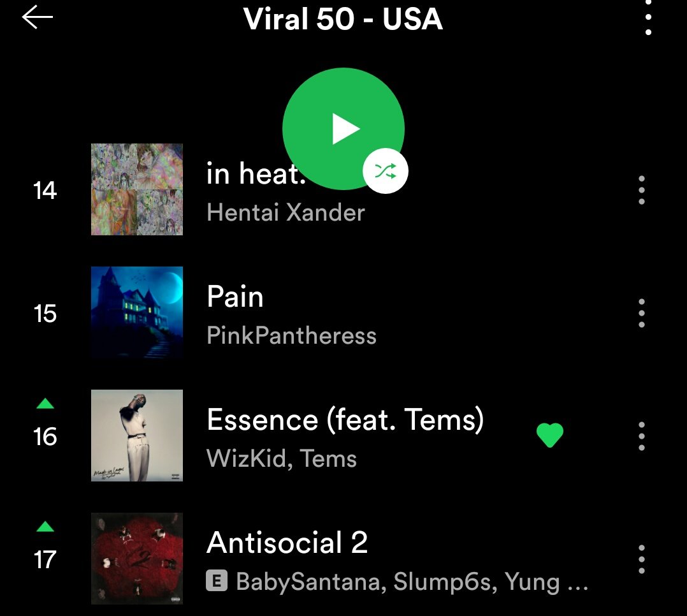687x616 pixels.
Task: Select the PinkPantheress artist name
Action: tap(291, 336)
